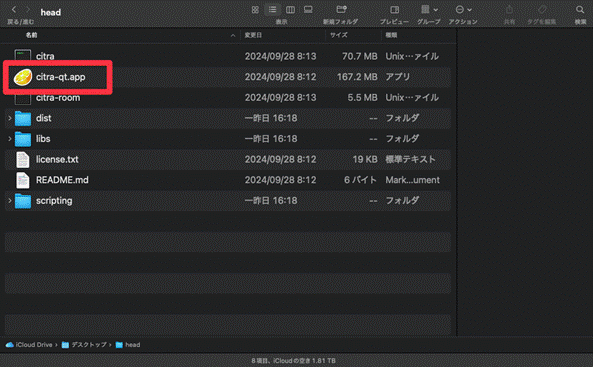Select the dist folder icon
This screenshot has width=593, height=367.
(x=23, y=118)
